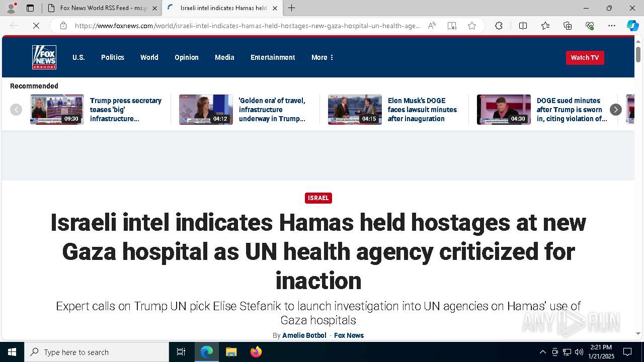
Task: Open network settings tray icon
Action: (567, 352)
